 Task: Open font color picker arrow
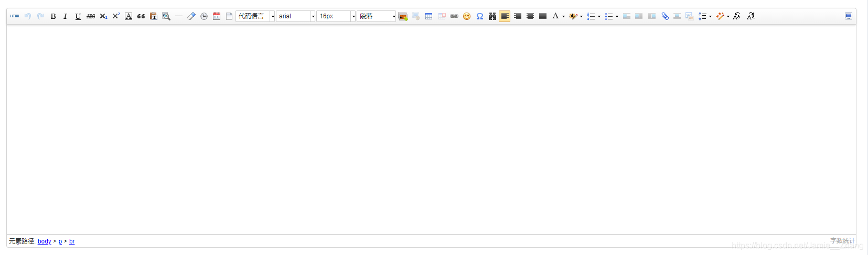coord(564,16)
